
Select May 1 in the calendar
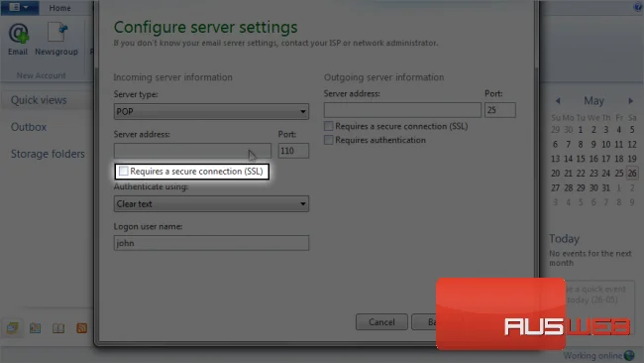point(581,130)
